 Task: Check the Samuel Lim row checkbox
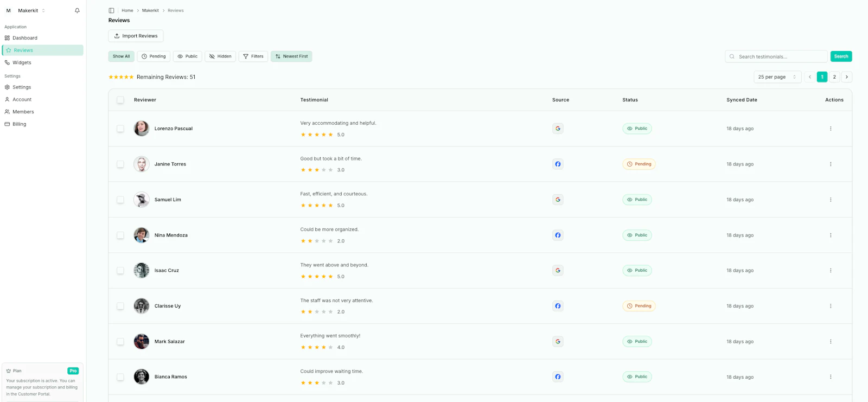(120, 200)
